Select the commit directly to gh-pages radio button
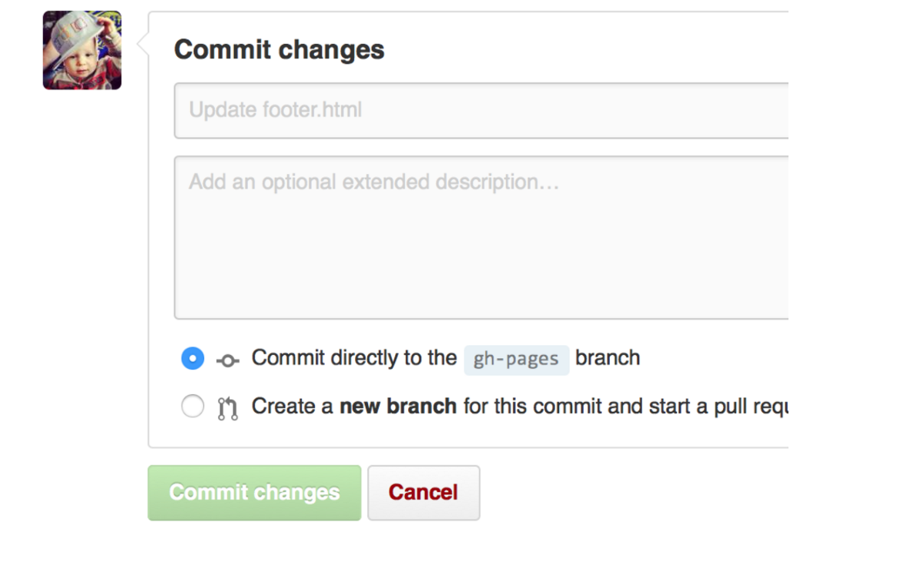 (x=192, y=359)
